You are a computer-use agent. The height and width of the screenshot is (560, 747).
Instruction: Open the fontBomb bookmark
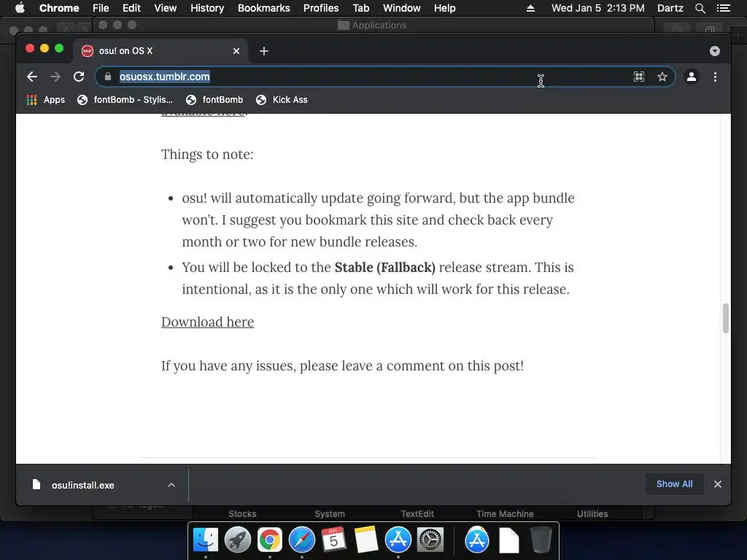[214, 99]
